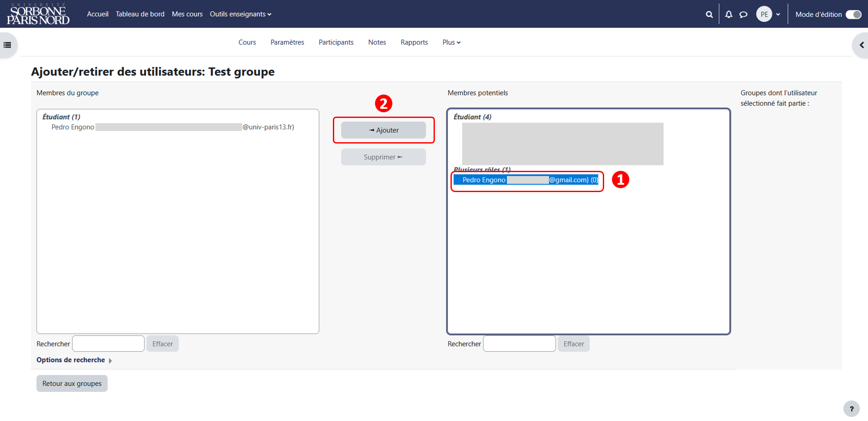Go to the Participants tab
The width and height of the screenshot is (868, 421).
click(x=336, y=42)
